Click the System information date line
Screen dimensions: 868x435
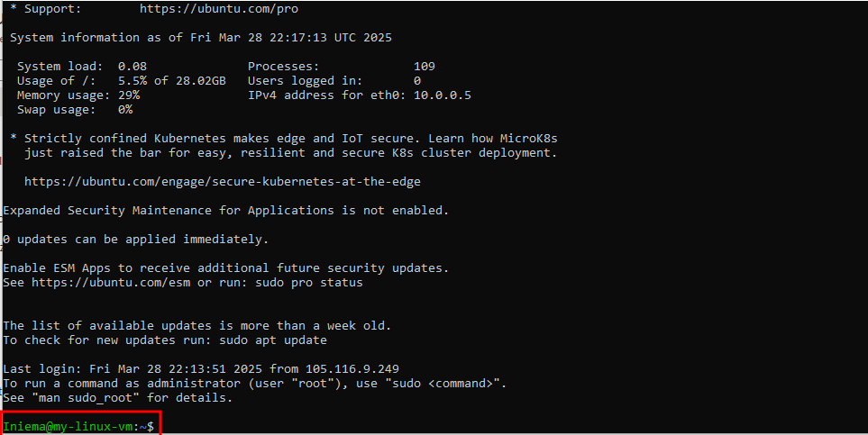pyautogui.click(x=201, y=38)
